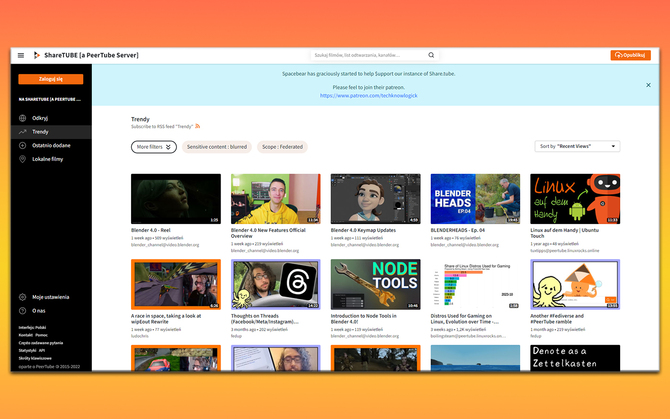Click the Sensitive content blurred filter chip

coord(217,147)
